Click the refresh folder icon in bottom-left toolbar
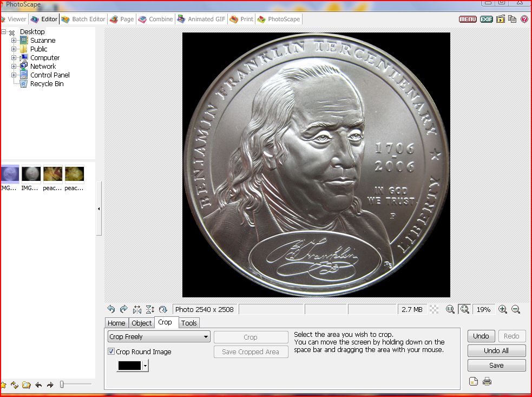This screenshot has width=532, height=397. (x=15, y=385)
